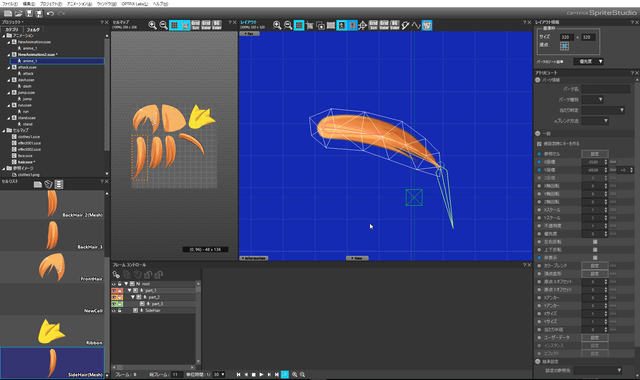Collapse NewAnimation2.ssae in project tree

(9, 55)
